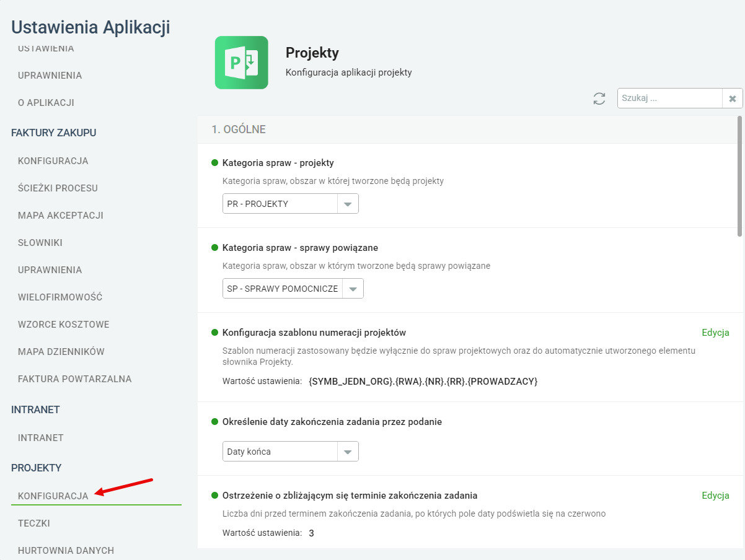This screenshot has width=745, height=560.
Task: Click the Ustawienia Aplikacji page title
Action: (90, 27)
